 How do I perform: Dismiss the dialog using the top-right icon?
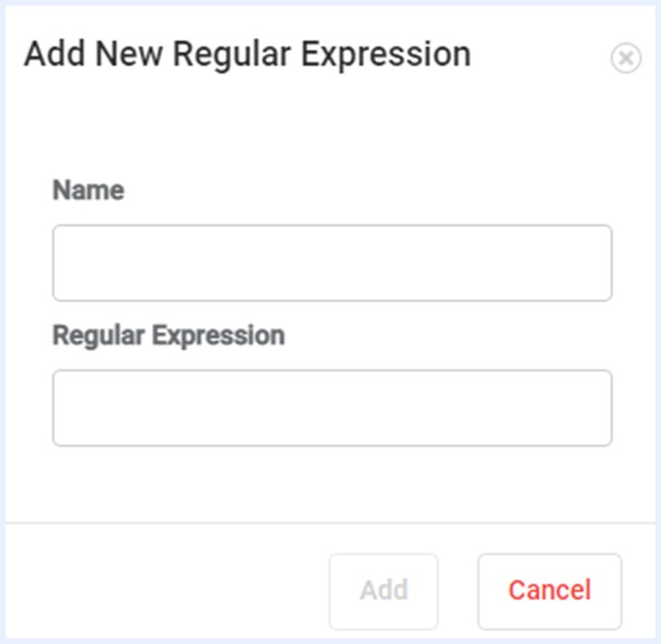[x=625, y=59]
